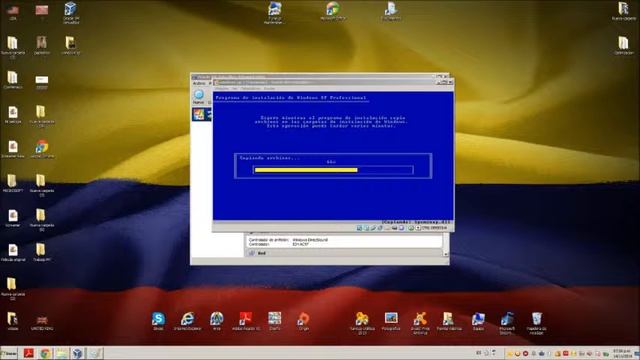
Task: Click the hard disk activity status icon
Action: (x=360, y=228)
